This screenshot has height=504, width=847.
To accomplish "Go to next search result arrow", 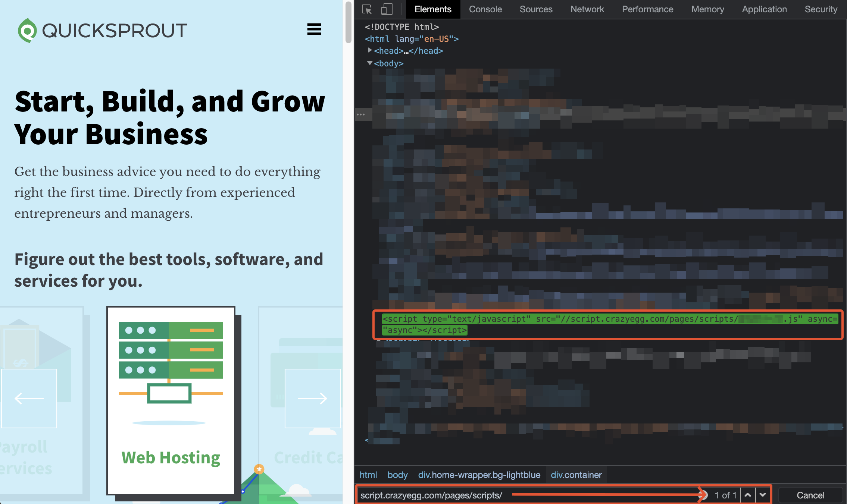I will click(x=763, y=495).
